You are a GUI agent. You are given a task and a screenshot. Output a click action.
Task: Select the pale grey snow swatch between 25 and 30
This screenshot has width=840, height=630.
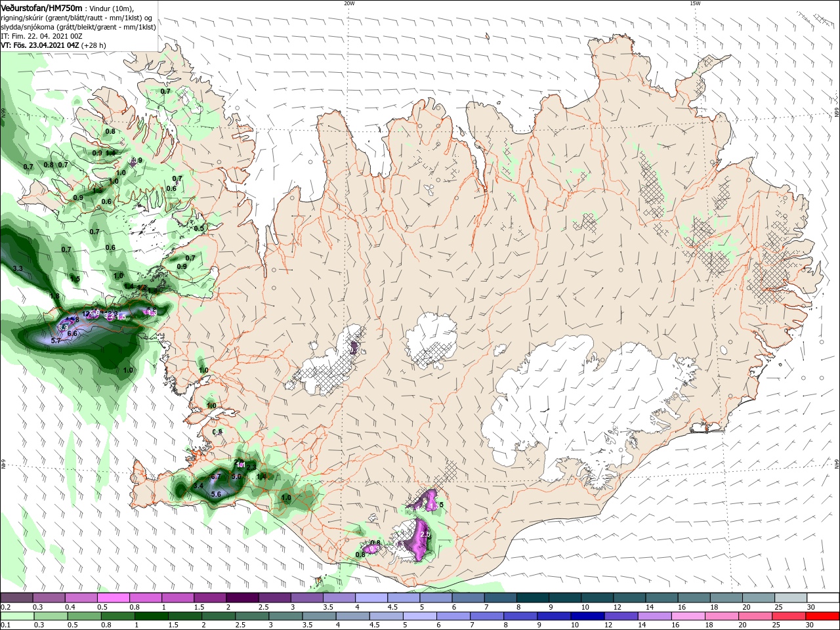790,598
